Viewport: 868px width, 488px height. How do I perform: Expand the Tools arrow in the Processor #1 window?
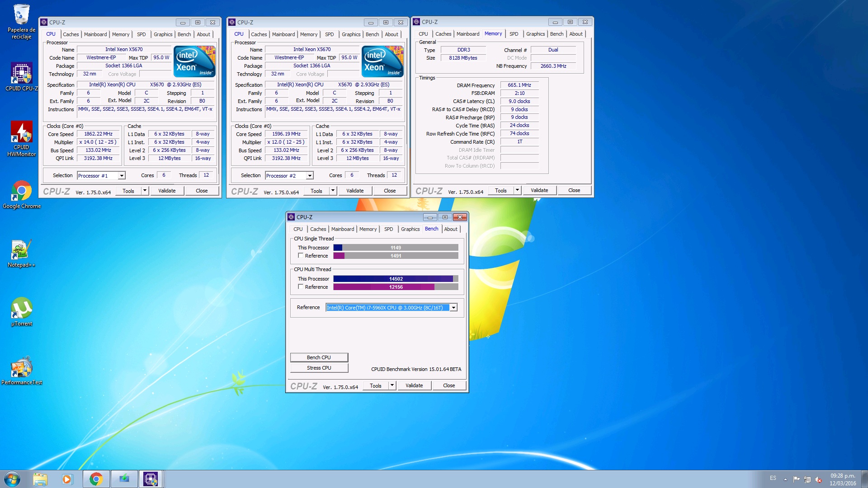[145, 191]
